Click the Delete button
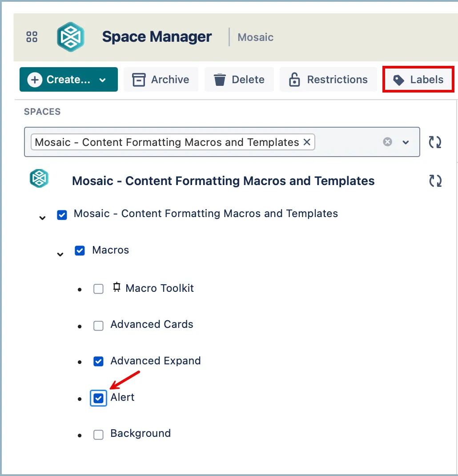Screen dimensions: 458x476 (x=239, y=80)
